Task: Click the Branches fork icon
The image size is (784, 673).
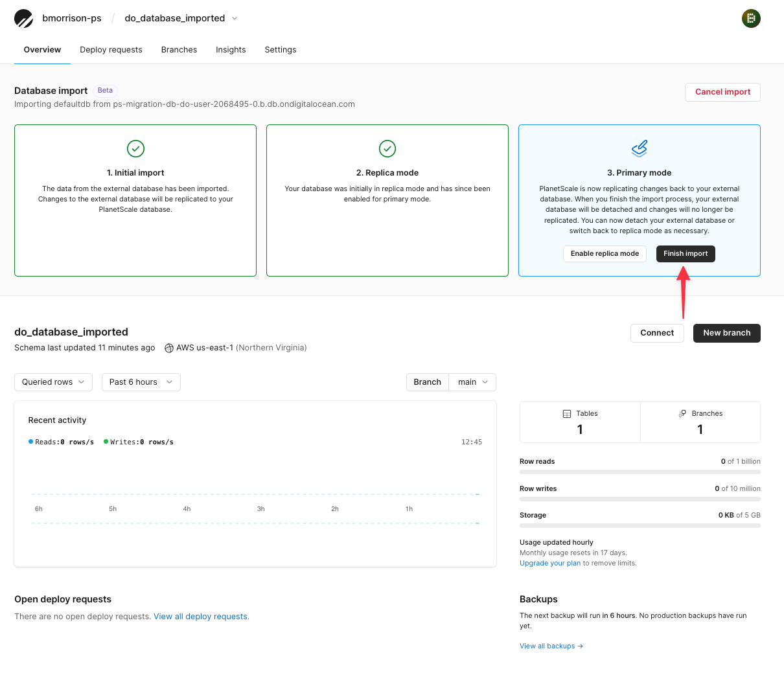Action: [682, 414]
